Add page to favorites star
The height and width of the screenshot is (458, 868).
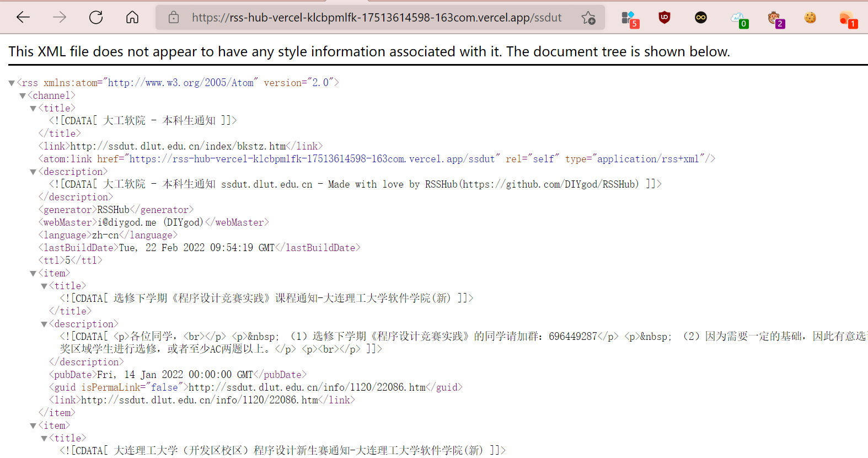588,18
